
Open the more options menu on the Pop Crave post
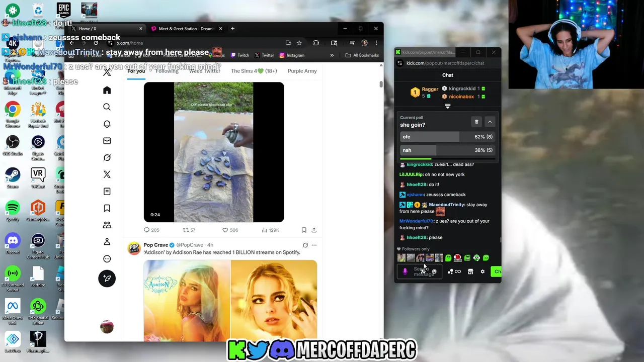pos(314,245)
